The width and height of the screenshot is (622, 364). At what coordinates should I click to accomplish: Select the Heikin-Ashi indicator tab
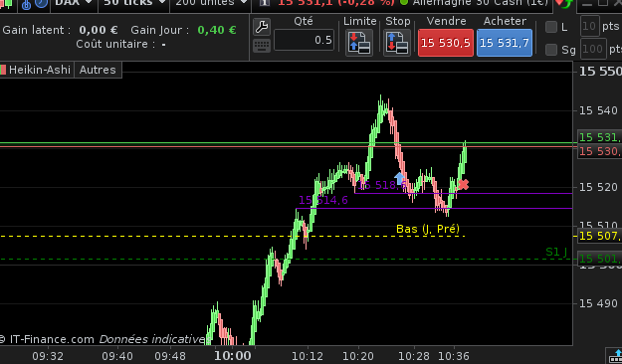pyautogui.click(x=36, y=70)
